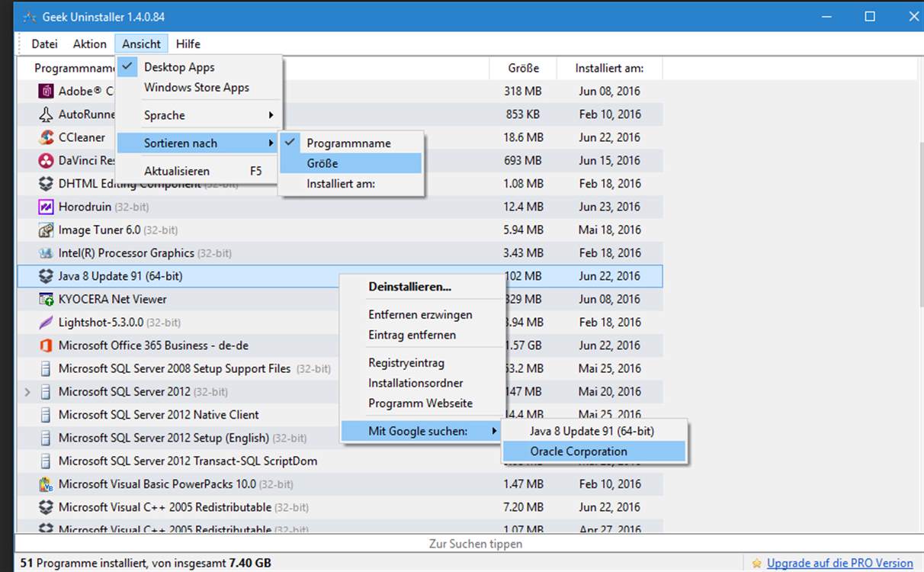This screenshot has width=924, height=572.
Task: Click the Java 8 Update 91 icon
Action: click(x=46, y=276)
